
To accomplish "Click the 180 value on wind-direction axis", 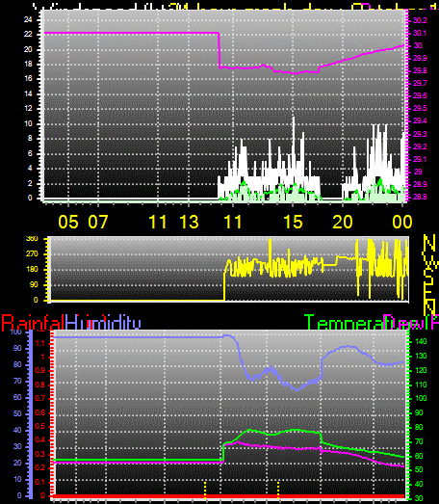I will click(32, 270).
